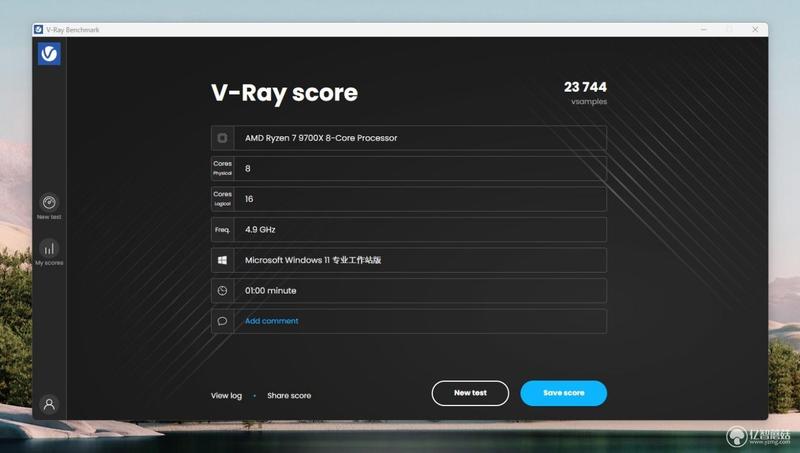Click Share score link

(289, 395)
